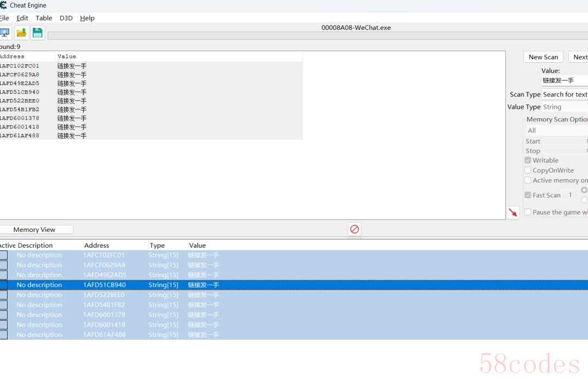Open the Scan Type dropdown
This screenshot has height=380, width=588.
pos(565,95)
